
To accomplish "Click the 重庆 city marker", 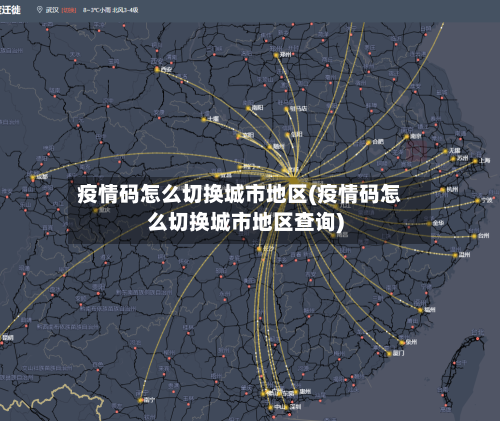I will coord(96,210).
